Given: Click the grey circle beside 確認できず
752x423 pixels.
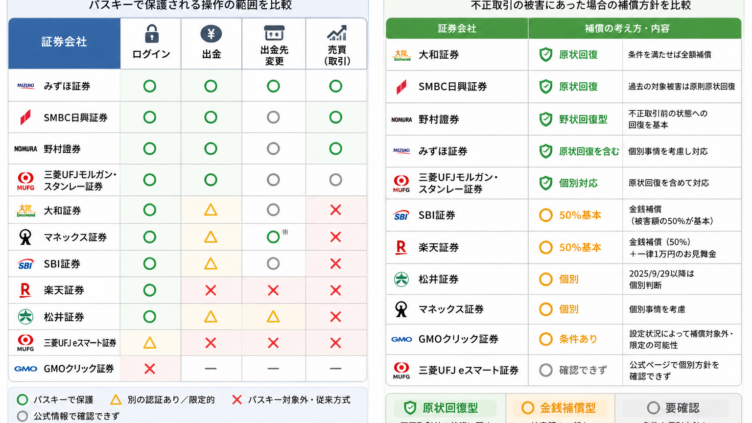Looking at the screenshot, I should pyautogui.click(x=545, y=370).
